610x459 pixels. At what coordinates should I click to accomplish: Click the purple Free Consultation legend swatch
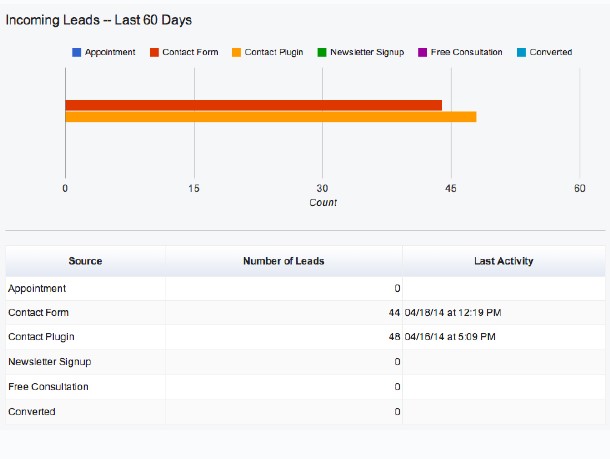[x=422, y=52]
